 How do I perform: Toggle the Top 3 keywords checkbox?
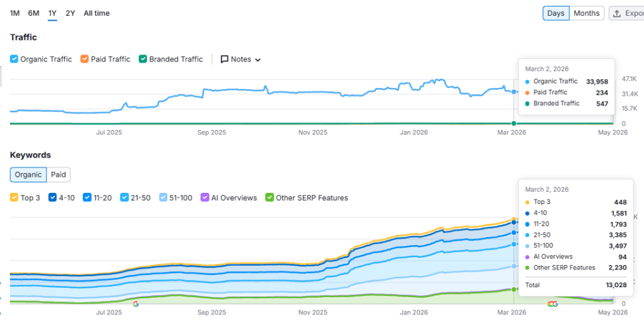tap(14, 197)
